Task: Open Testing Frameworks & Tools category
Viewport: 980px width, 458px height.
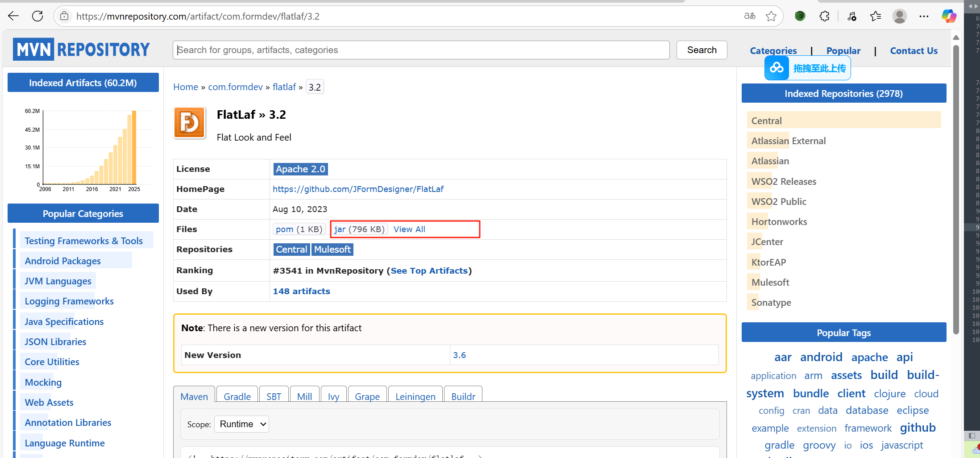Action: (83, 241)
